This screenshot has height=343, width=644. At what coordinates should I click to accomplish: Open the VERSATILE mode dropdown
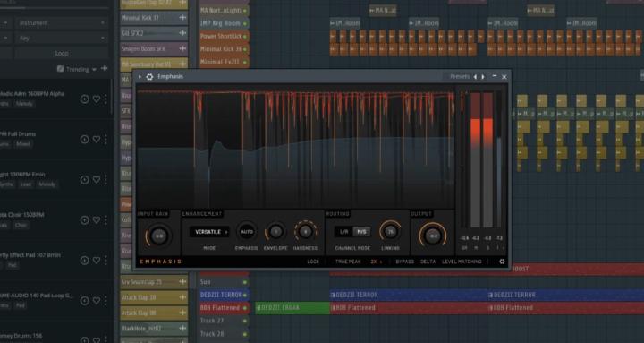click(209, 232)
